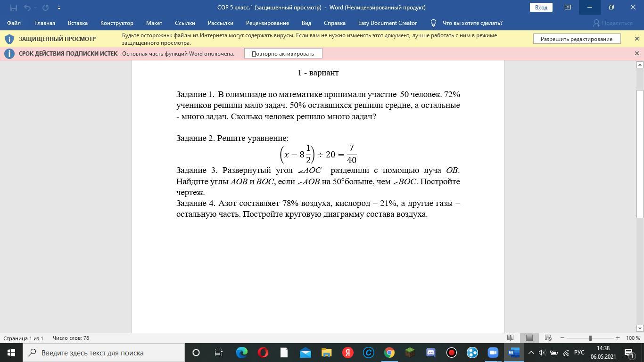Click the 100 % zoom level
Viewport: 644px width, 362px height.
633,338
